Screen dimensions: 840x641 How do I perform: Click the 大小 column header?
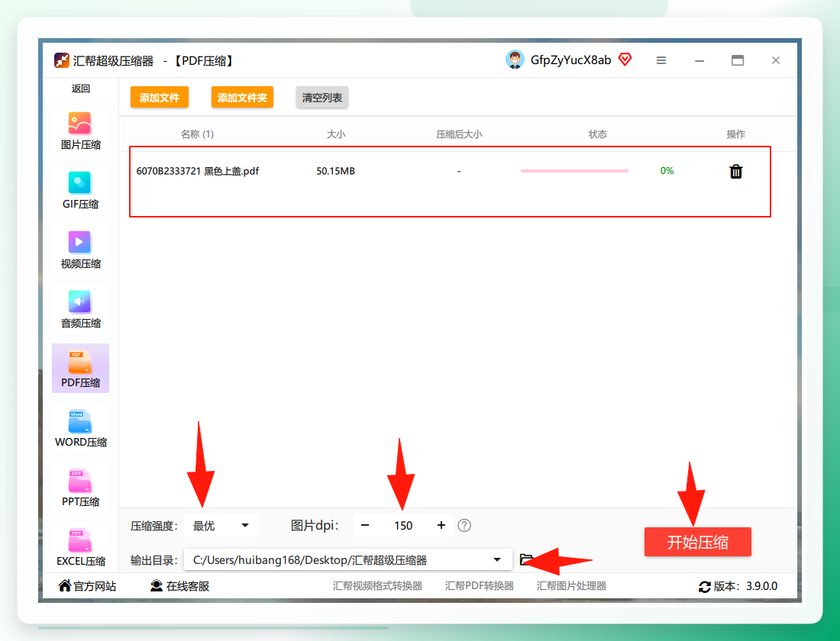(336, 134)
